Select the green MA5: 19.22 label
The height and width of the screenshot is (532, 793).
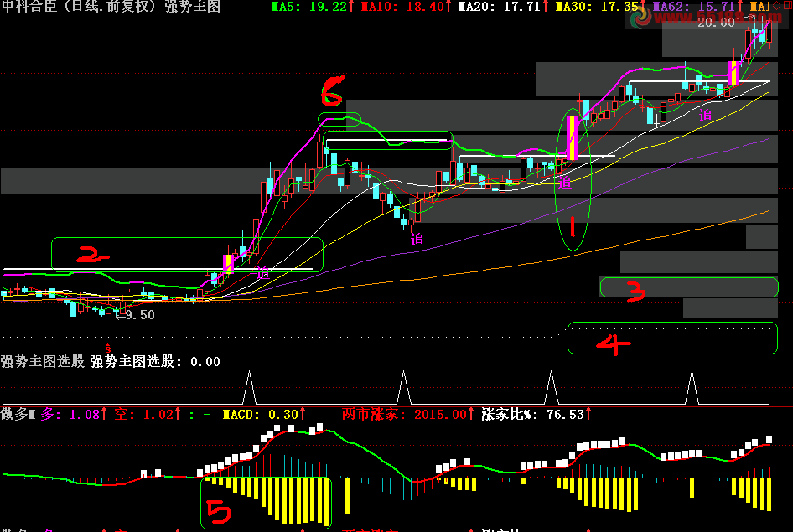pos(309,6)
